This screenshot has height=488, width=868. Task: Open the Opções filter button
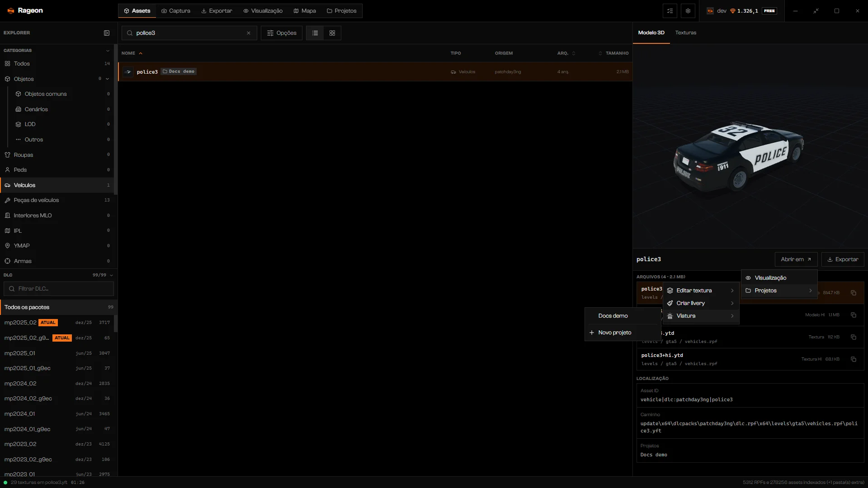(x=282, y=33)
